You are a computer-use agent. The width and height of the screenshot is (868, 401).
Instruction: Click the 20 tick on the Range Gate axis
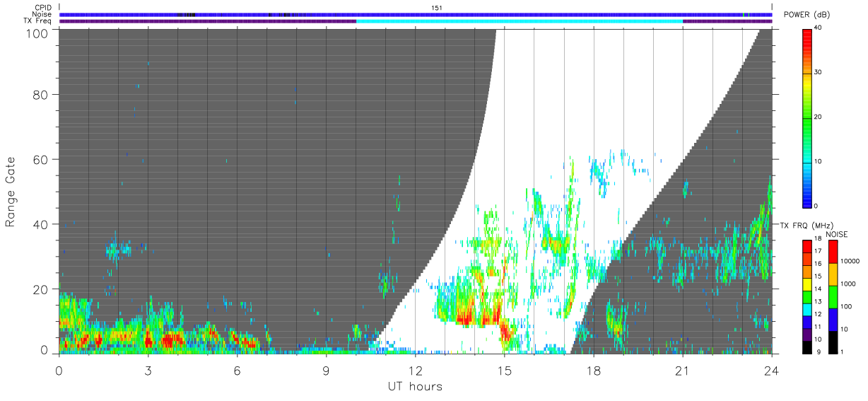40,289
